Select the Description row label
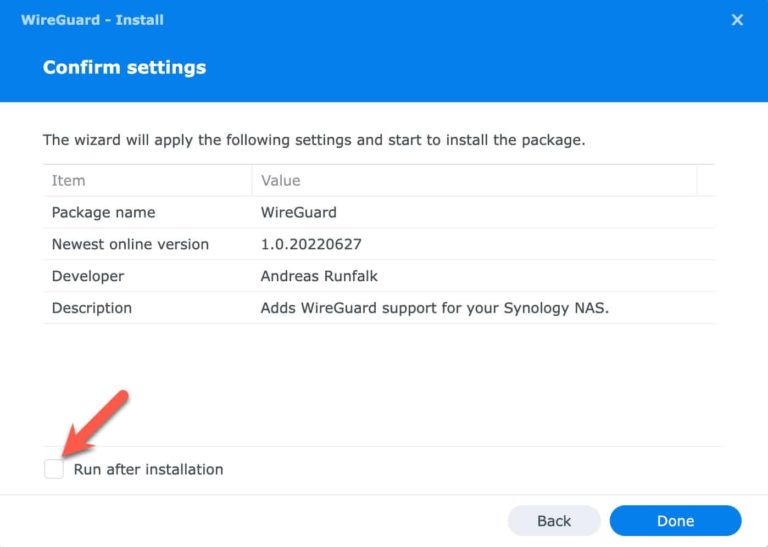 pos(92,308)
